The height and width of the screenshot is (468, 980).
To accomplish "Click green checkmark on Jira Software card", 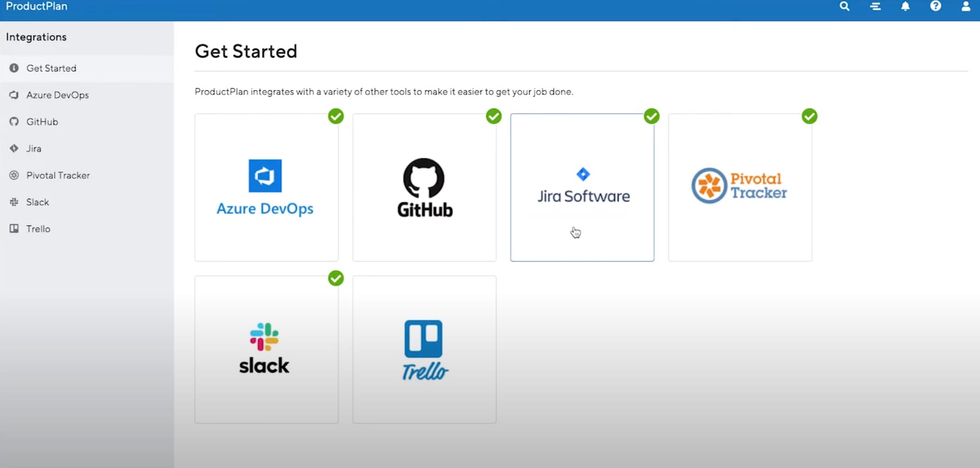I will [x=651, y=116].
